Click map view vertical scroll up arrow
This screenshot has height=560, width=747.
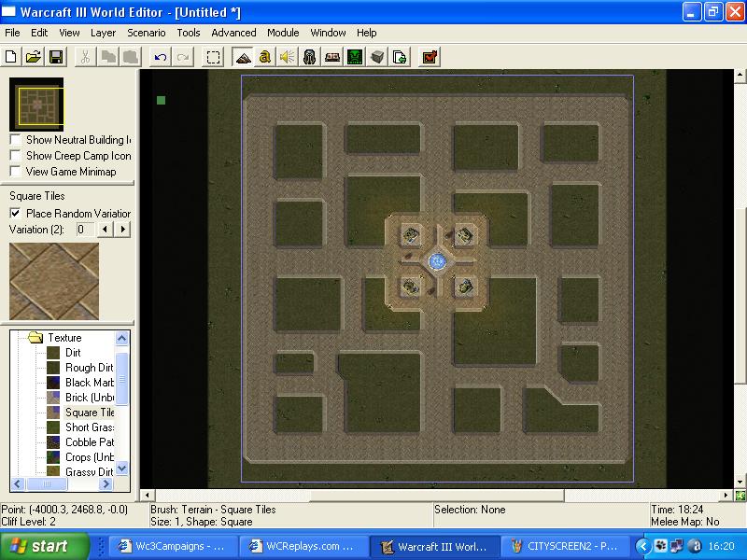point(740,76)
